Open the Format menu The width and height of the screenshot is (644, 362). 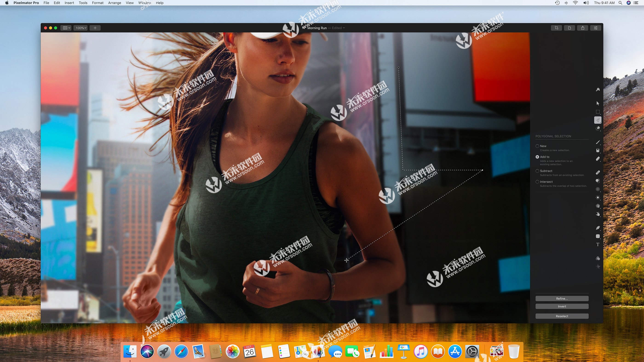coord(98,3)
